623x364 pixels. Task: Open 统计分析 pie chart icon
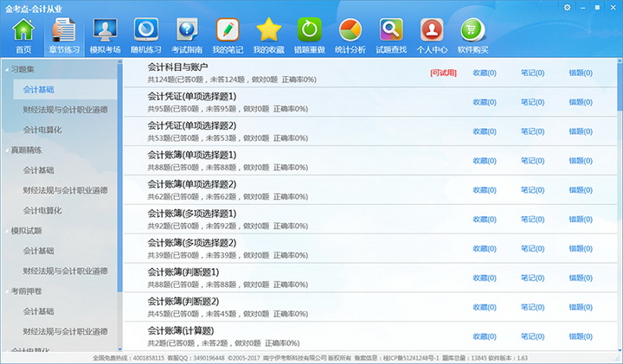click(350, 35)
